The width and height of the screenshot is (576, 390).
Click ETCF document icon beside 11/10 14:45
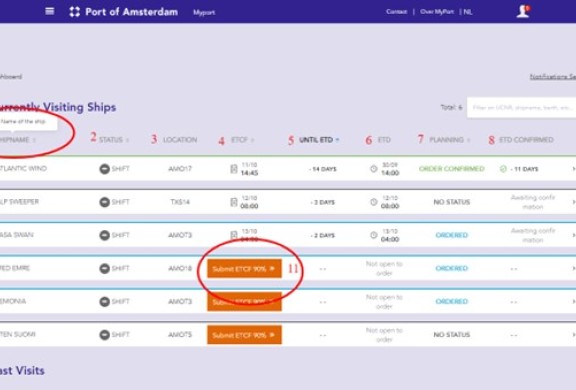234,169
